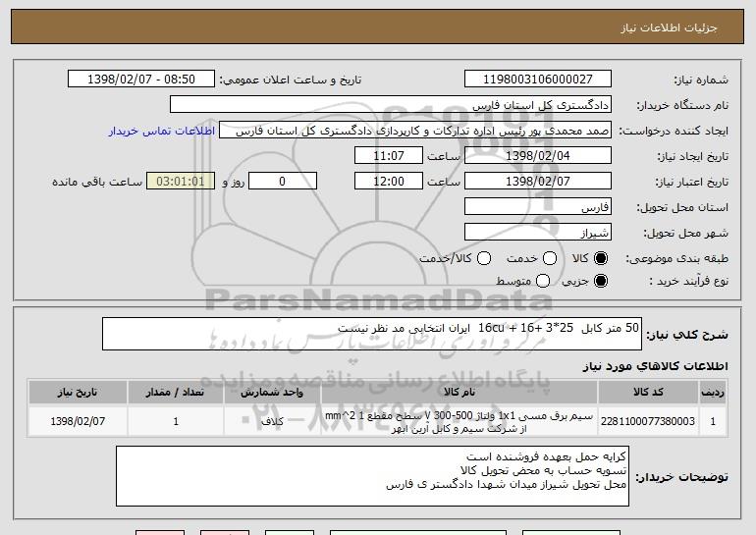Click the label توضیحات خریدار
This screenshot has width=756, height=535.
pyautogui.click(x=681, y=477)
